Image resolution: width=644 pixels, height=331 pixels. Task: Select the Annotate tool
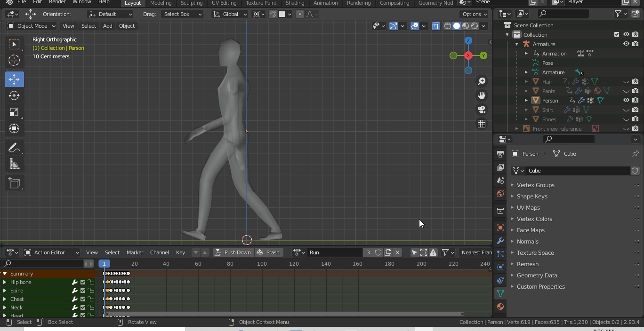(14, 148)
